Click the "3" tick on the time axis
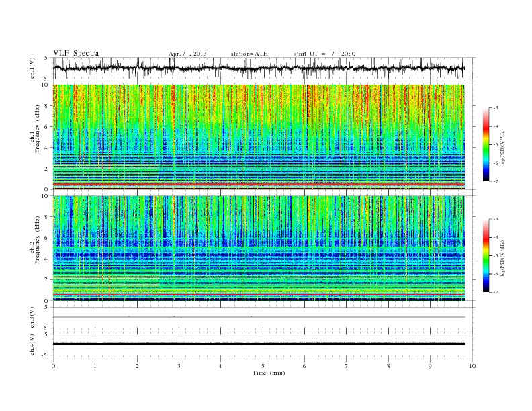Screen dimensions: 532x411 click(179, 366)
